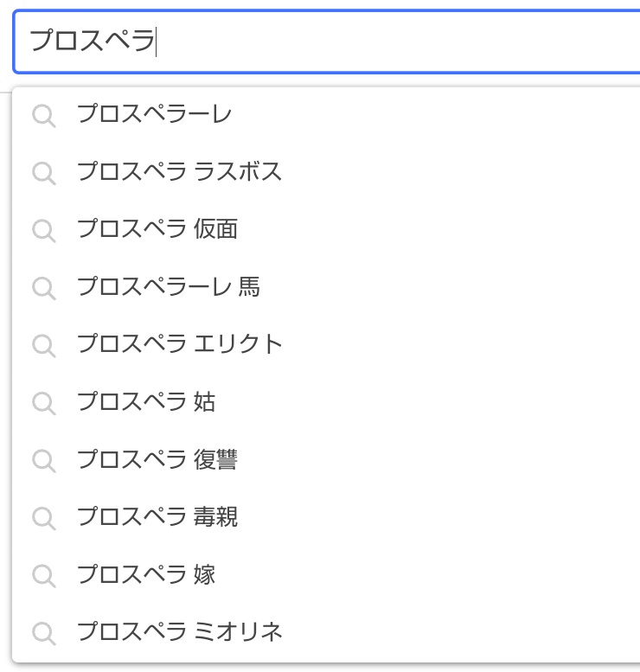
Task: Click the magnifier icon beside プロスペラーレ
Action: pos(44,116)
